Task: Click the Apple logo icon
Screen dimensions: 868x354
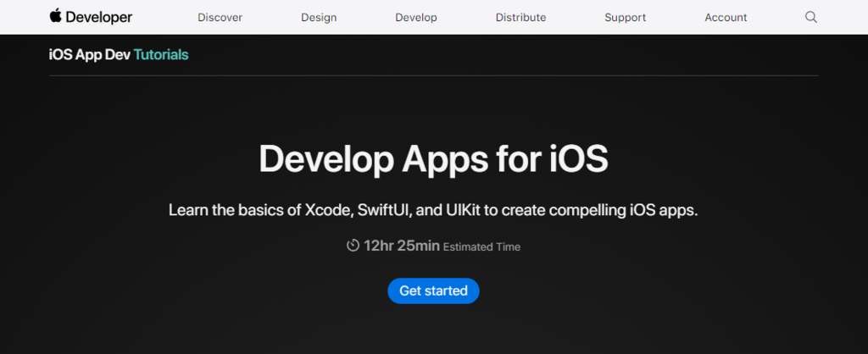Action: pyautogui.click(x=56, y=16)
